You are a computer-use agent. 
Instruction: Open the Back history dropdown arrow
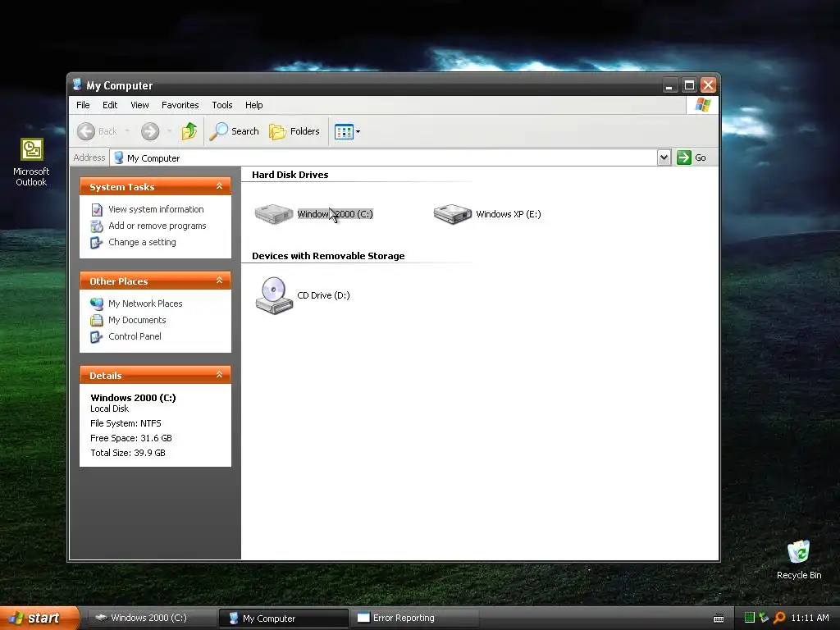(x=127, y=131)
